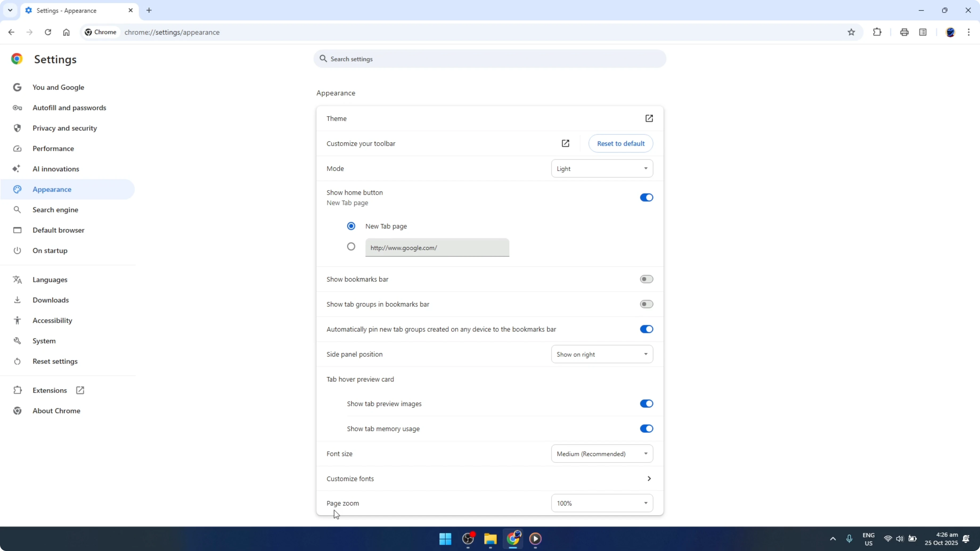This screenshot has height=551, width=980.
Task: Open the Side panel position dropdown
Action: (x=602, y=354)
